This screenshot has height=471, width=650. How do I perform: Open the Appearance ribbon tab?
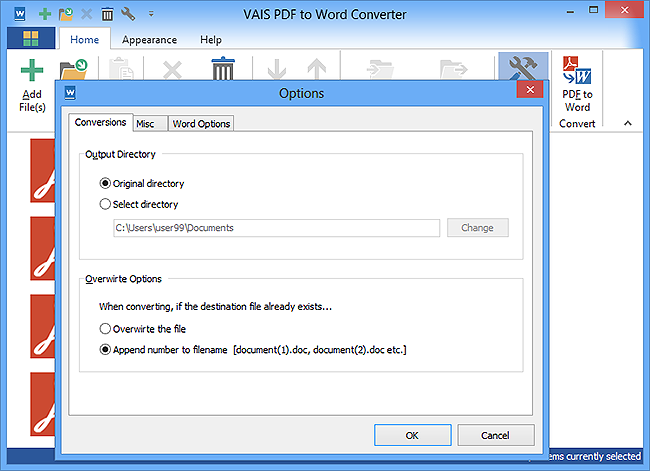149,40
